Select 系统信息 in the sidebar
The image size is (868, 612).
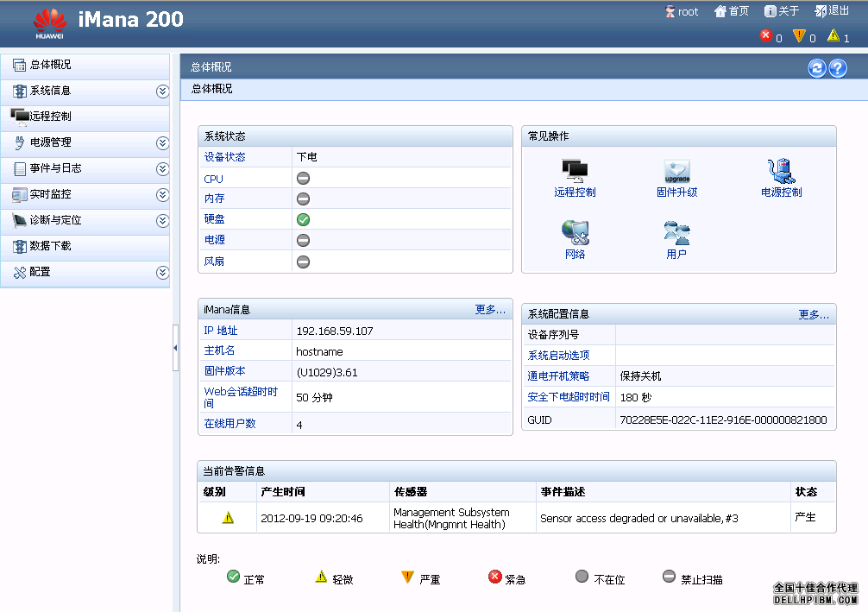(85, 91)
